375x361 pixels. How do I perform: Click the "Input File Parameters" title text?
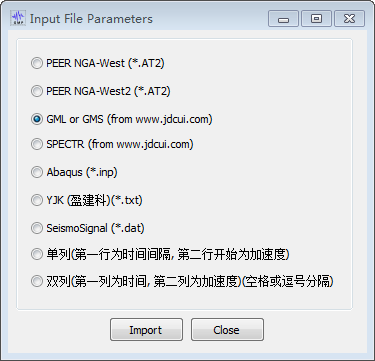[91, 19]
